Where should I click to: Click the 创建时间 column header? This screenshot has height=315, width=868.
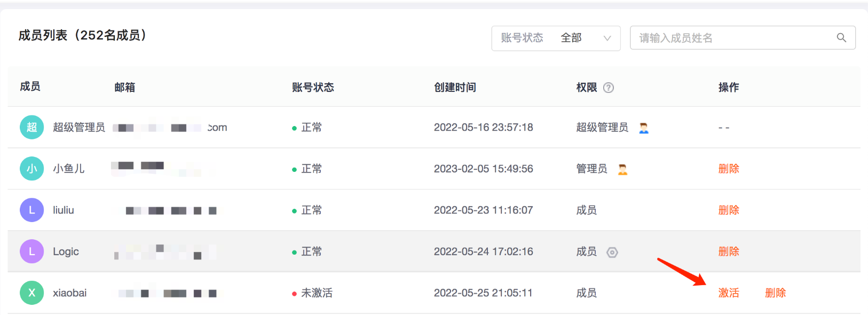pos(455,87)
